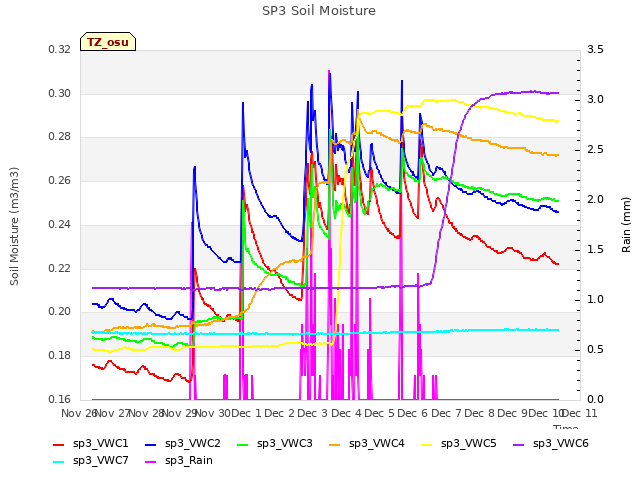
Task: Click the green sp3_VWC3 legend swatch
Action: pyautogui.click(x=243, y=444)
